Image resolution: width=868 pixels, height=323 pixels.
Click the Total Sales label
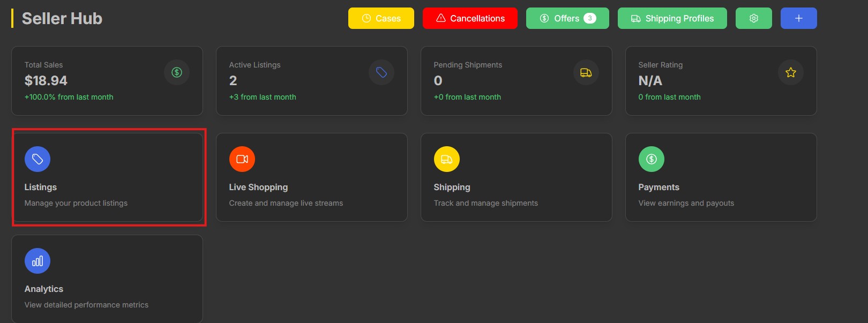[x=43, y=65]
